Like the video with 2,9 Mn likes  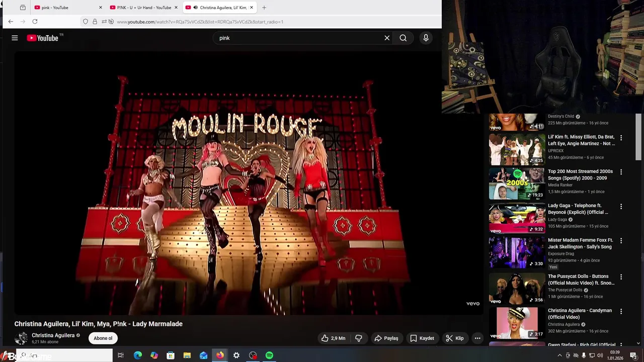point(333,338)
